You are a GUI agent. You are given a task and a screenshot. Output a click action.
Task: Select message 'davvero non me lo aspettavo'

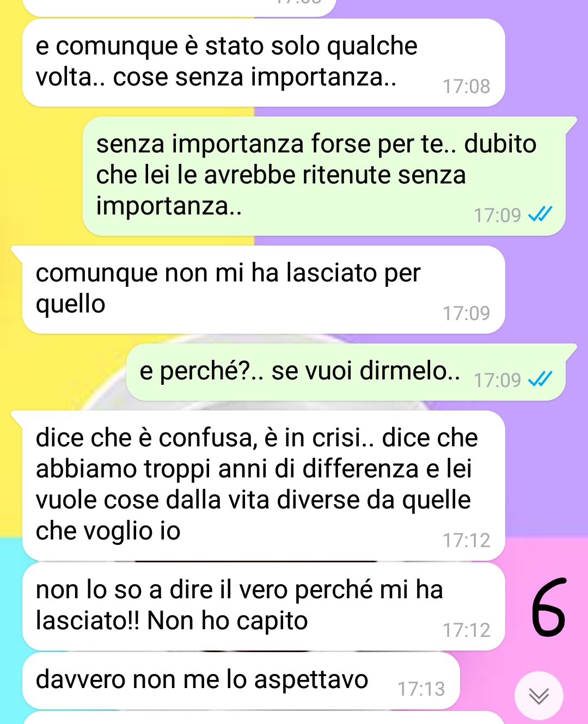(241, 680)
